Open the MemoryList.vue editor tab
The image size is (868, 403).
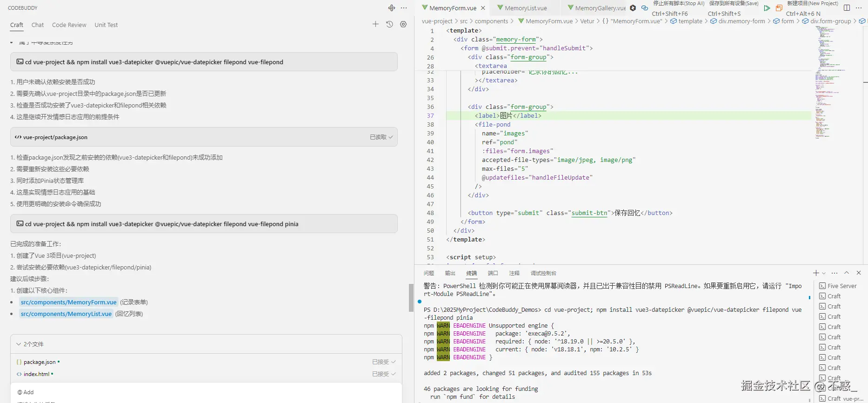click(525, 8)
